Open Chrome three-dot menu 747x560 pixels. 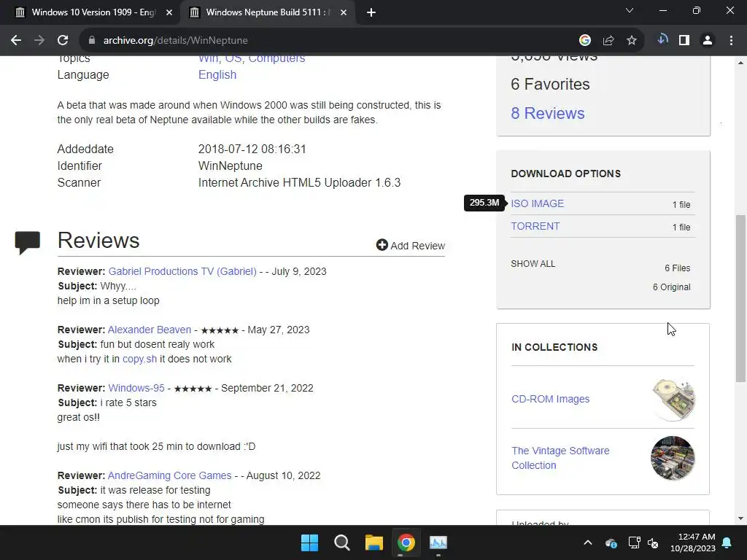731,41
